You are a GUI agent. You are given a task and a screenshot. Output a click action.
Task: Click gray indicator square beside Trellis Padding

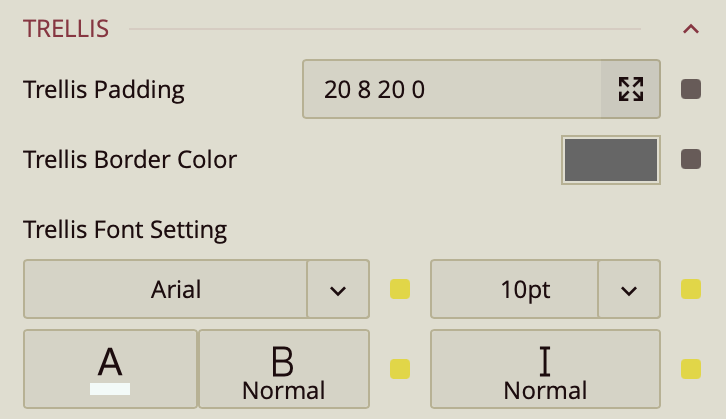[690, 90]
